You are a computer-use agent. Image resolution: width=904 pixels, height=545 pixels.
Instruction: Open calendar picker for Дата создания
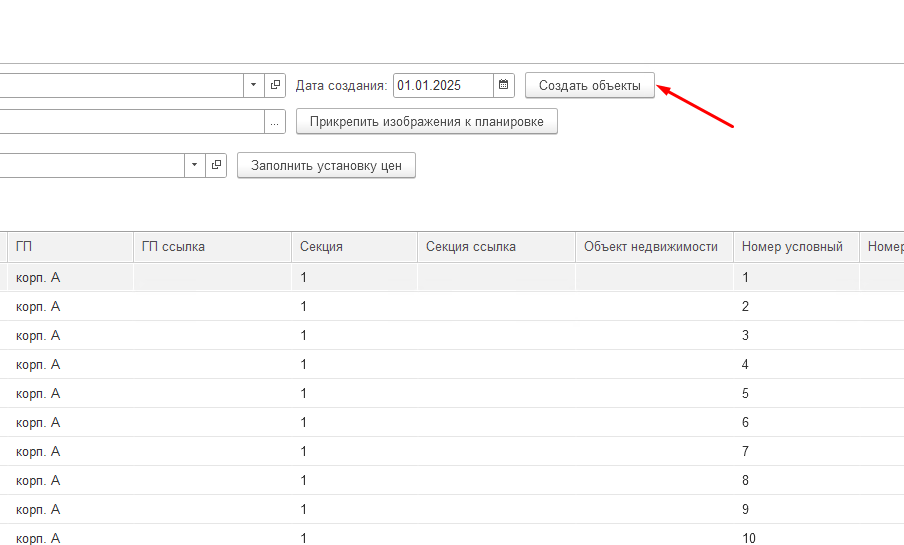pyautogui.click(x=503, y=85)
